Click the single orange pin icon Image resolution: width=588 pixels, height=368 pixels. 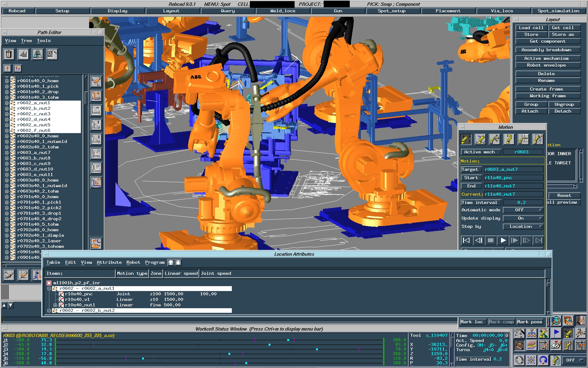pyautogui.click(x=7, y=68)
